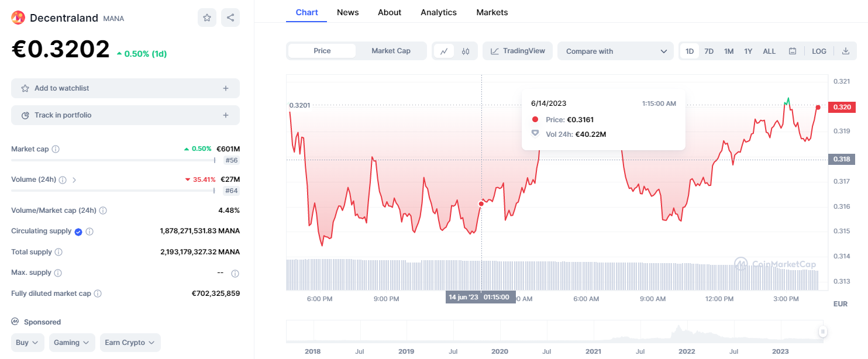Open the share icon button
The image size is (868, 359).
click(x=230, y=18)
